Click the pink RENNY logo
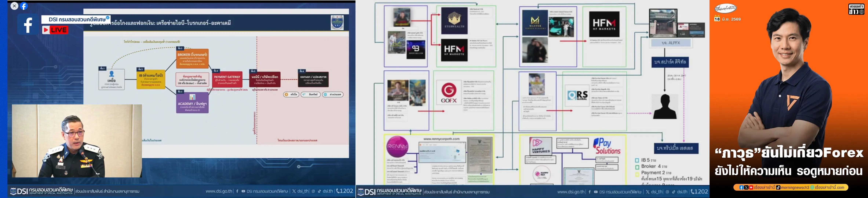 click(398, 147)
